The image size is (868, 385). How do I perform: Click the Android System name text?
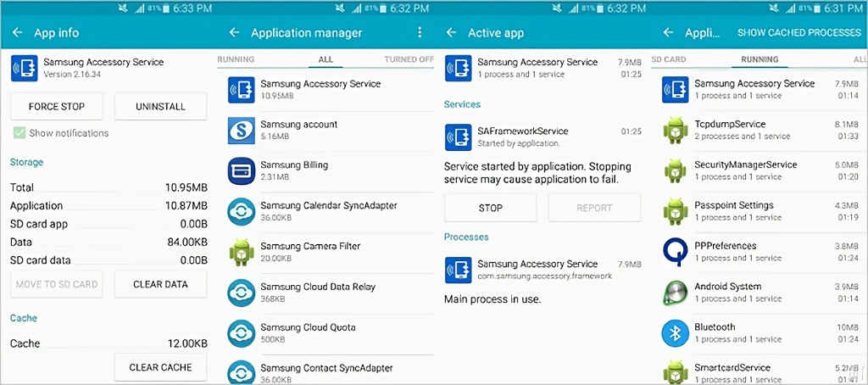tap(727, 287)
